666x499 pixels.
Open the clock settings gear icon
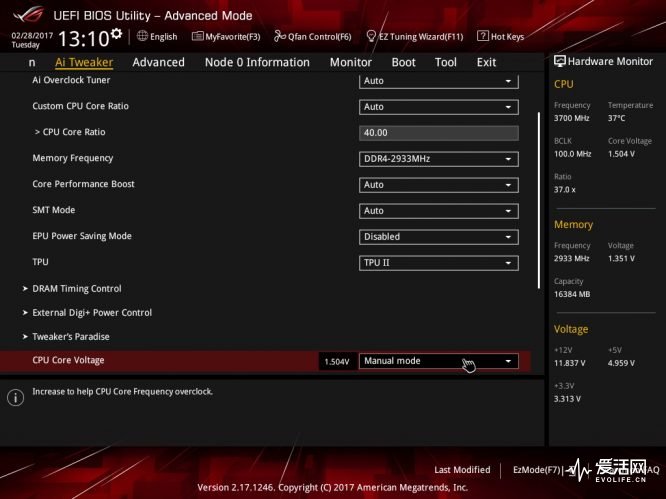116,33
